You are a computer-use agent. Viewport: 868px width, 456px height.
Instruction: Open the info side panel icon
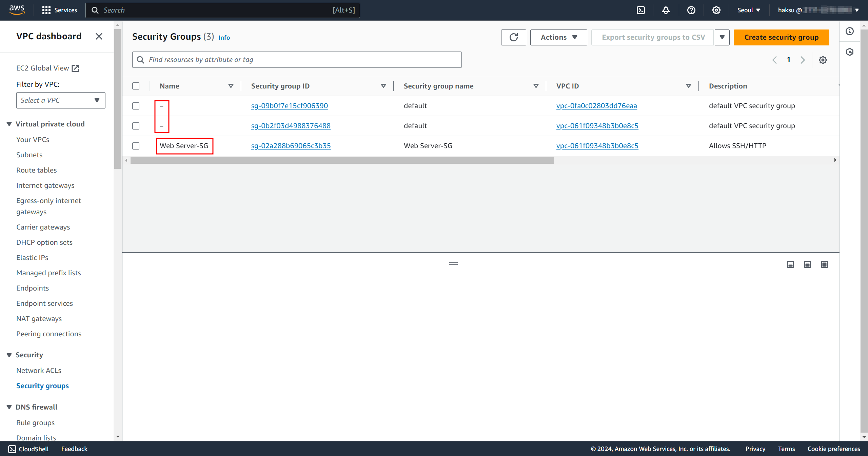click(x=850, y=31)
